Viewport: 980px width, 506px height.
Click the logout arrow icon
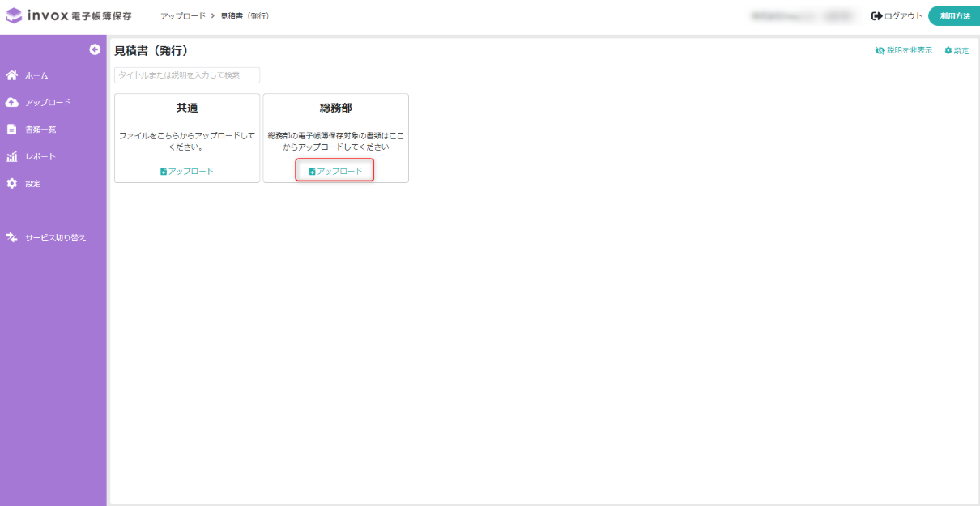(x=876, y=16)
